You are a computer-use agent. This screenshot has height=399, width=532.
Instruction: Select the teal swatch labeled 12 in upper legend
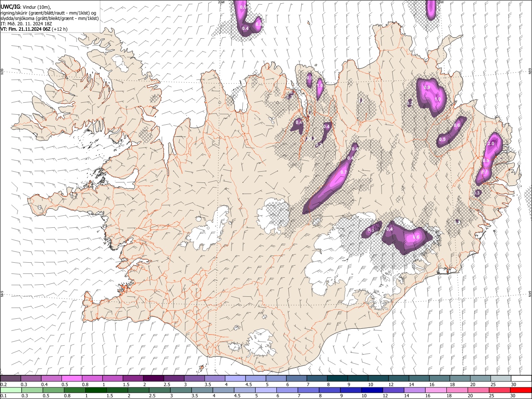coord(399,379)
